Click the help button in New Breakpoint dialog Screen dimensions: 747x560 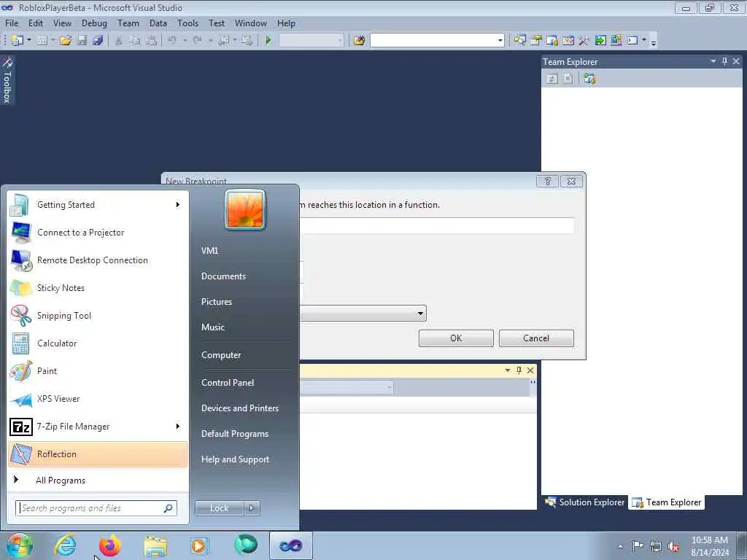click(547, 182)
